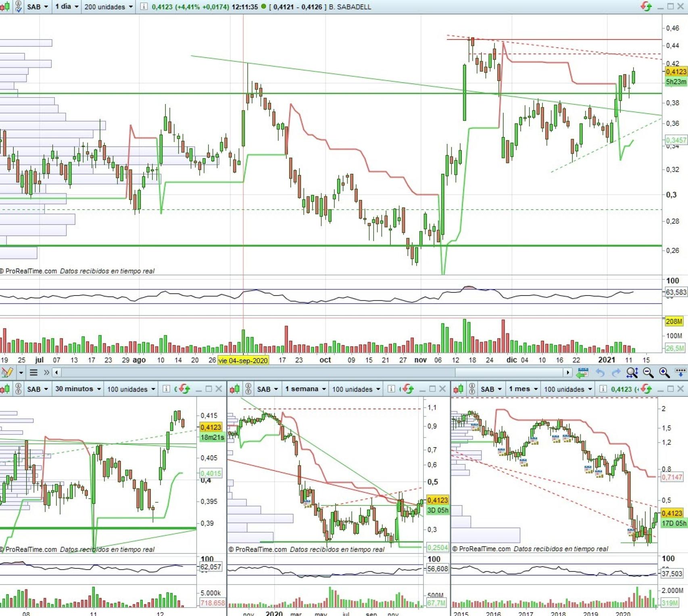
Task: Toggle the link-chart chain icon on weekly chart
Action: pyautogui.click(x=248, y=389)
